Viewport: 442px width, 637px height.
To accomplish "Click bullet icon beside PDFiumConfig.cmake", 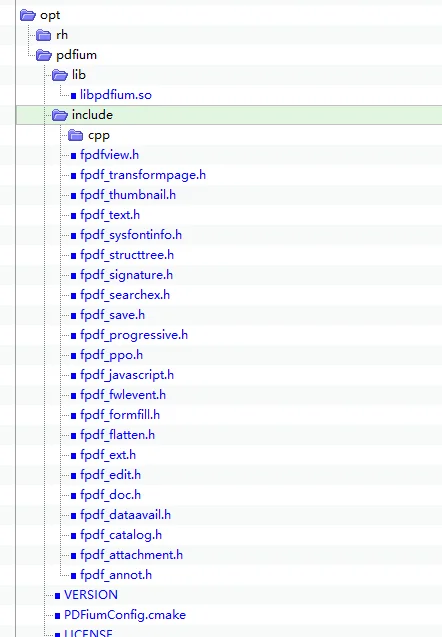I will click(x=57, y=615).
